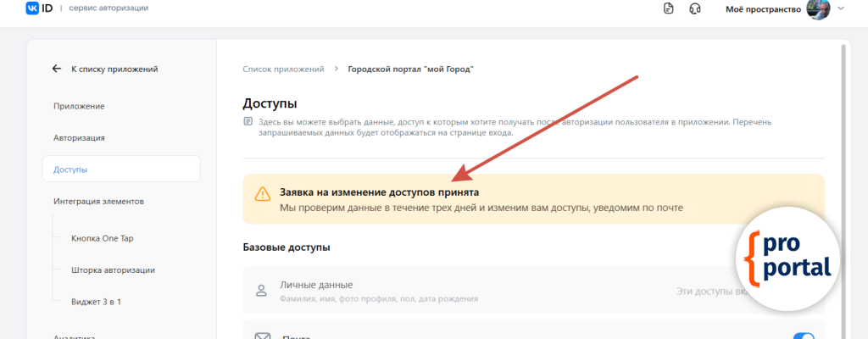Click the page vertical scrollbar
The width and height of the screenshot is (868, 339).
[842, 169]
